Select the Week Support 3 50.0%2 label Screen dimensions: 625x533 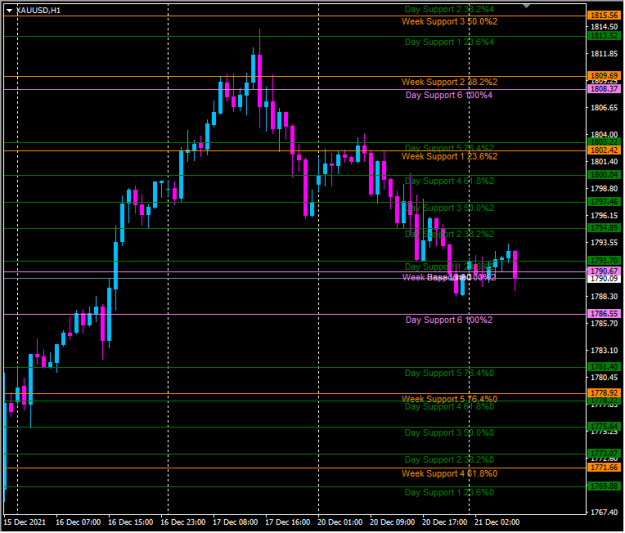449,22
